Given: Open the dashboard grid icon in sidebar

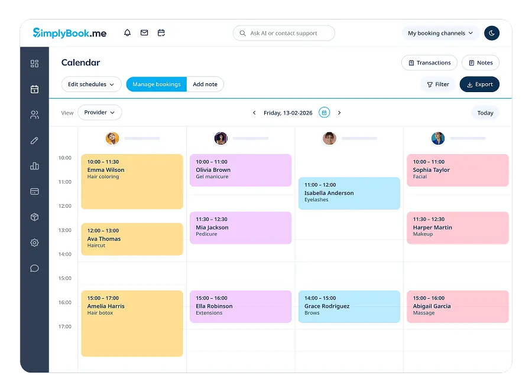Looking at the screenshot, I should [34, 64].
